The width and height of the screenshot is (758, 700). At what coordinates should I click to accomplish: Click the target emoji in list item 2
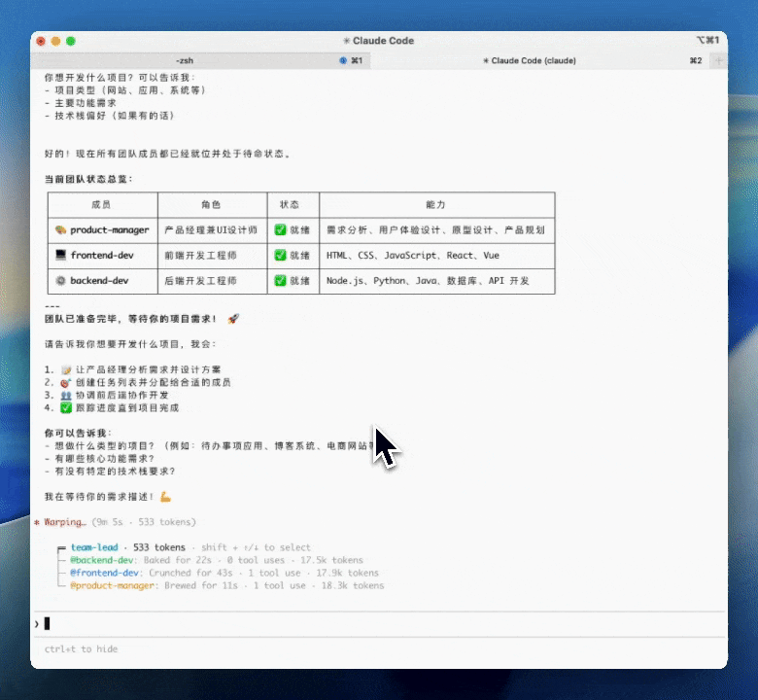[x=66, y=383]
